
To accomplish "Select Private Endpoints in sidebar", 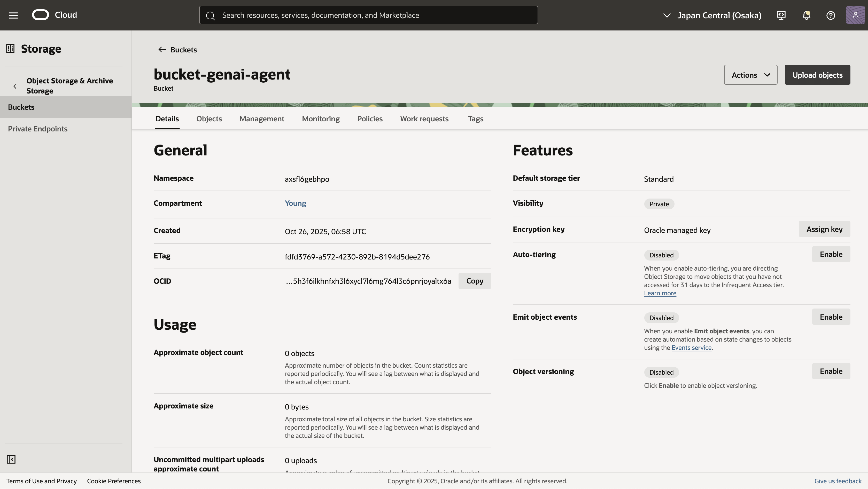I will pos(38,129).
